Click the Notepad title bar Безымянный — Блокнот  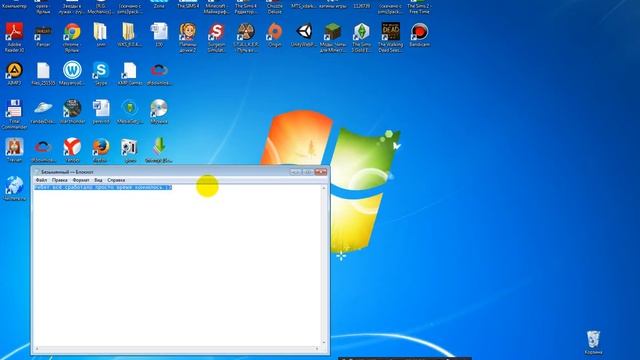(67, 172)
